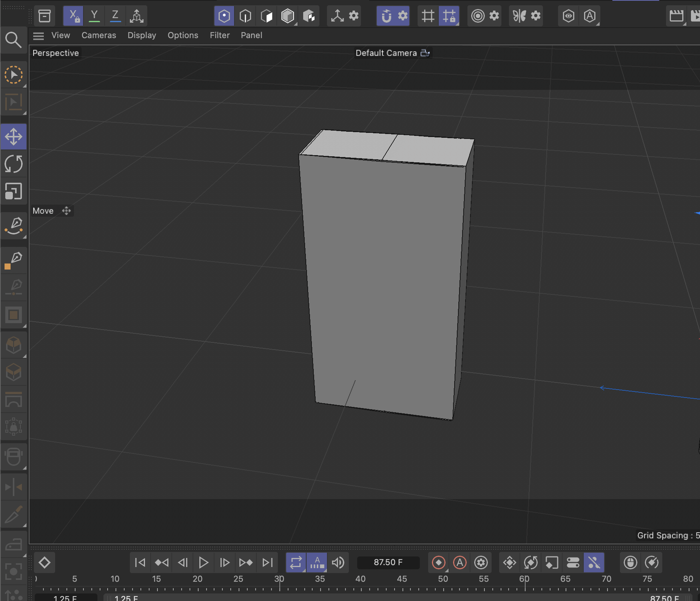Jump to the last frame with Go-to-End

(267, 562)
